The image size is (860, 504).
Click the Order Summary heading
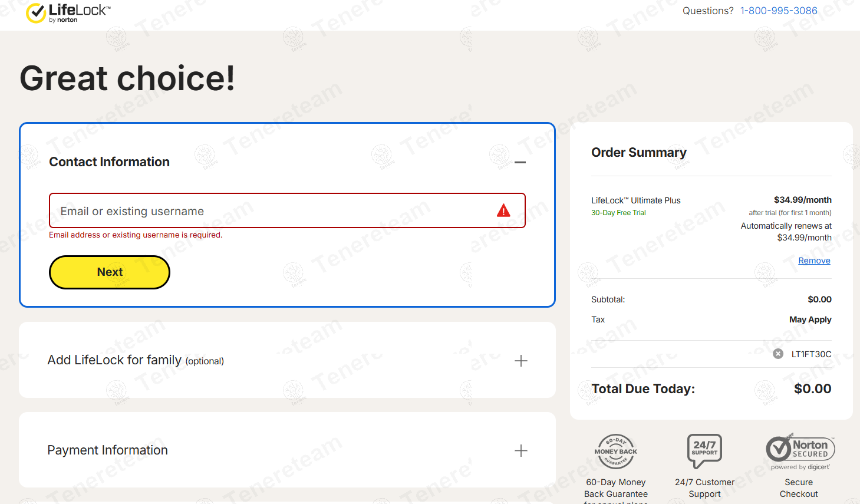(x=639, y=153)
